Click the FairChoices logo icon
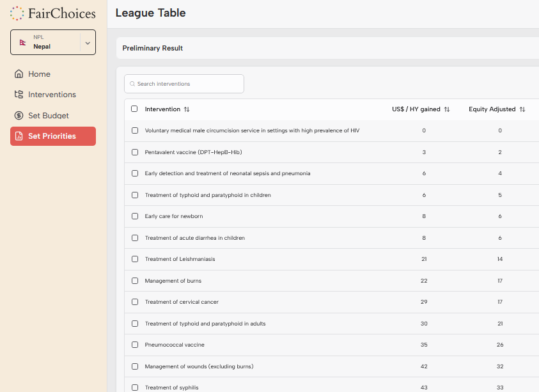 [x=17, y=13]
